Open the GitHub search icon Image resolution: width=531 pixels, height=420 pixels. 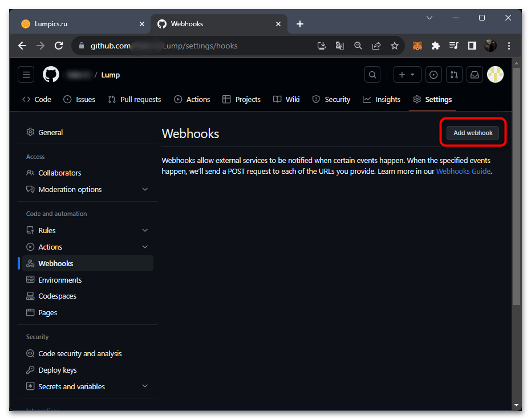[372, 75]
